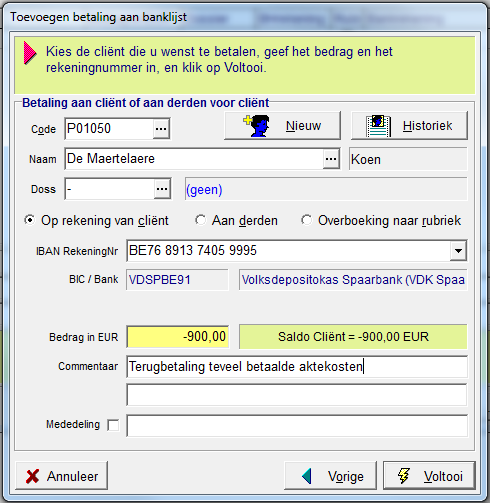
Task: Open the Doss lookup ellipsis button
Action: [162, 189]
